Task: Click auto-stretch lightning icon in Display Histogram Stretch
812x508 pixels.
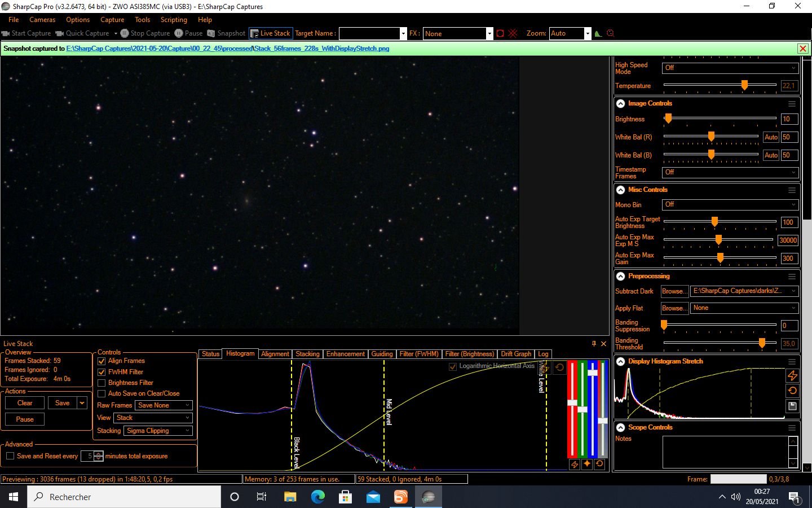Action: [792, 375]
